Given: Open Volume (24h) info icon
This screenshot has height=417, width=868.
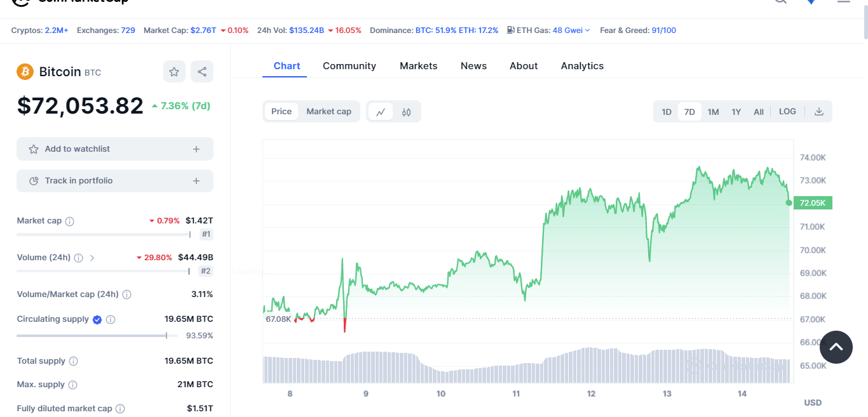Looking at the screenshot, I should coord(78,258).
